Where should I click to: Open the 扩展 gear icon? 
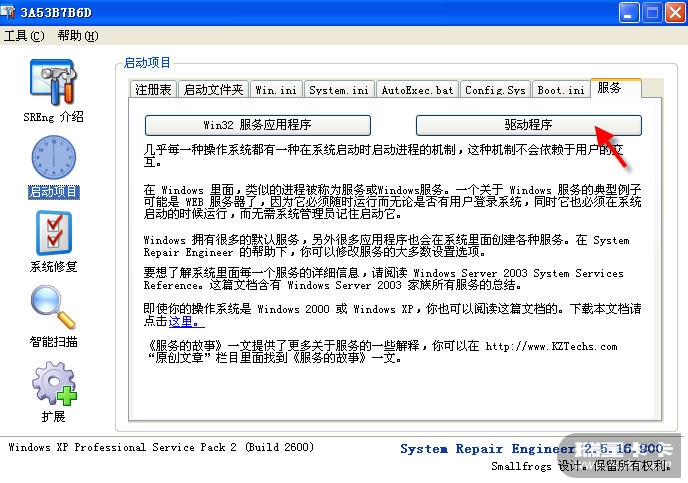click(54, 383)
